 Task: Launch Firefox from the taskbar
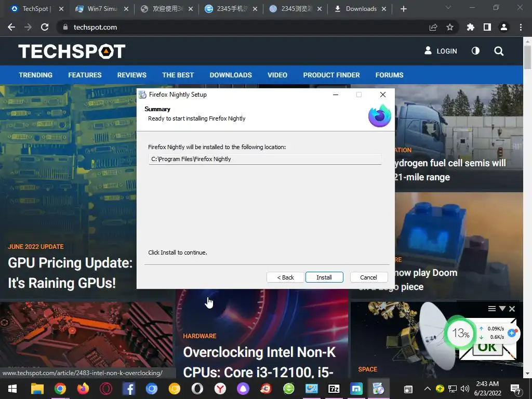(x=83, y=389)
